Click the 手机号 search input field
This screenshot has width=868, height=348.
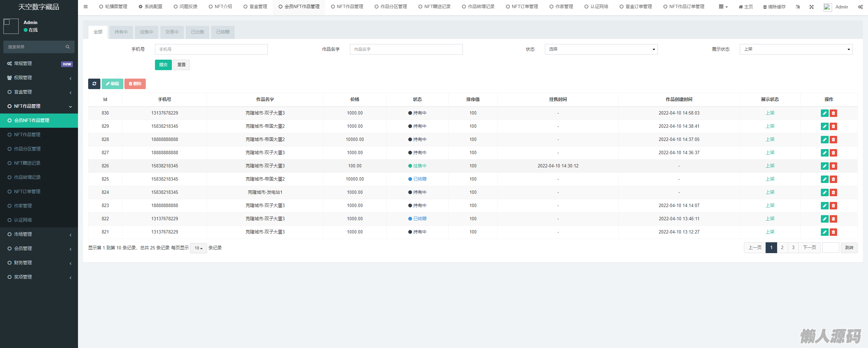(211, 49)
